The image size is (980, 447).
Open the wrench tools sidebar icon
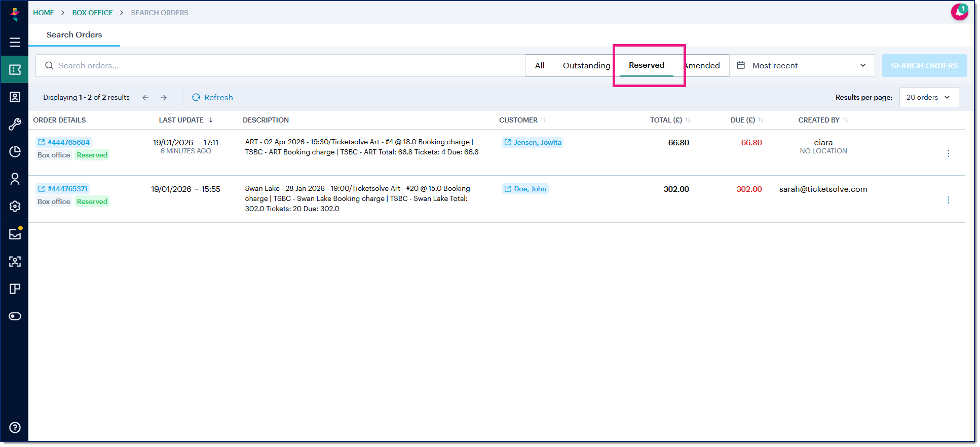(15, 124)
